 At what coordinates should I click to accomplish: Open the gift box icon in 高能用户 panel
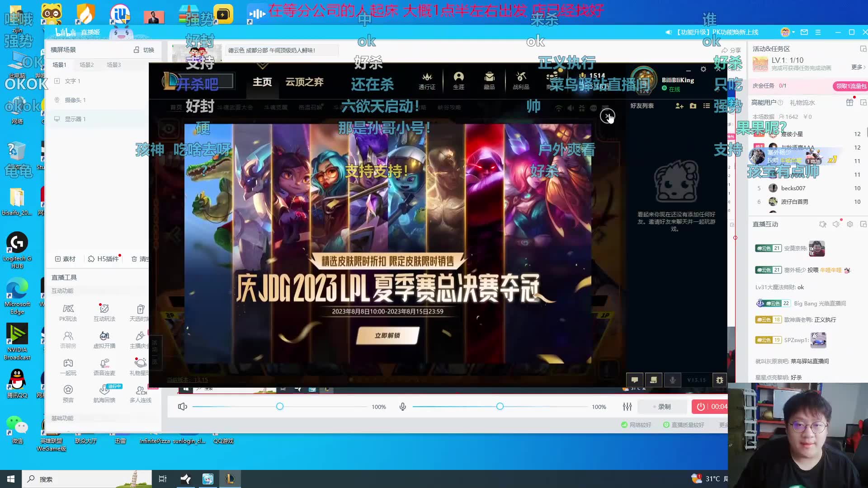pyautogui.click(x=849, y=103)
